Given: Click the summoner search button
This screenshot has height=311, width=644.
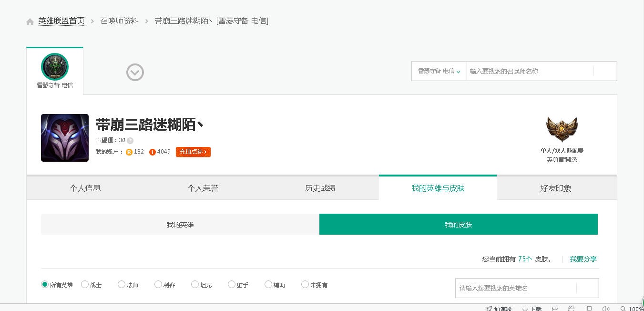Looking at the screenshot, I should [x=605, y=71].
